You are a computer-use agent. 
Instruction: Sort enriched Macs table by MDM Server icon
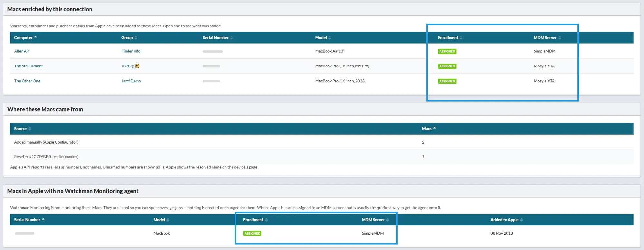tap(560, 38)
